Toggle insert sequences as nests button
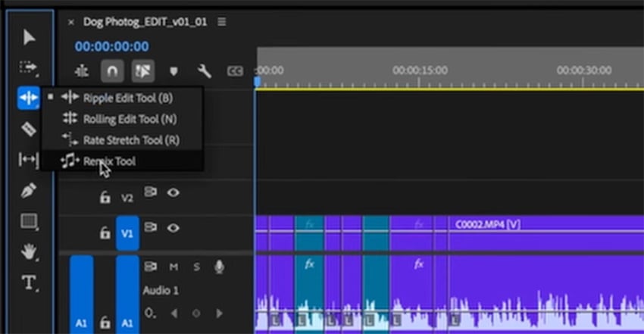This screenshot has width=644, height=334. (82, 71)
